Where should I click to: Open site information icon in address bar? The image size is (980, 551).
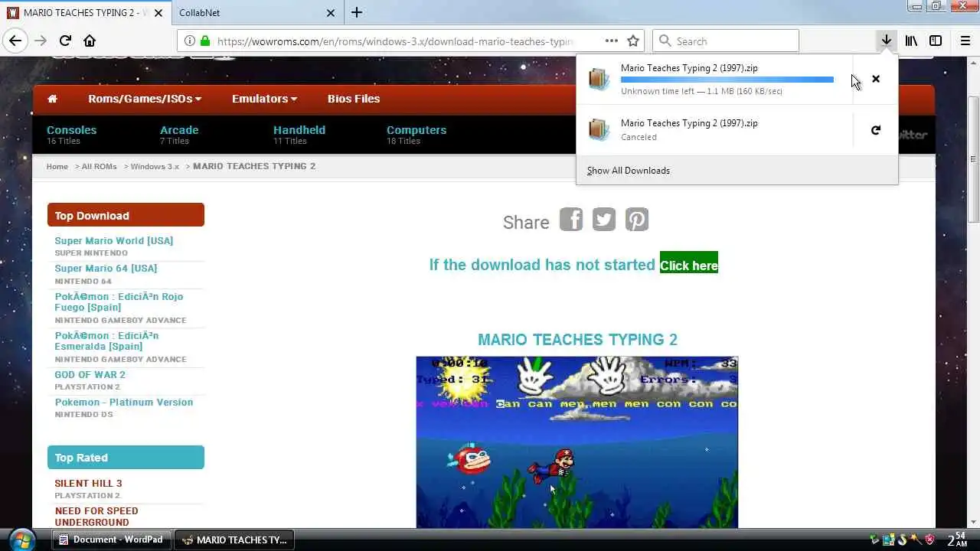point(189,41)
